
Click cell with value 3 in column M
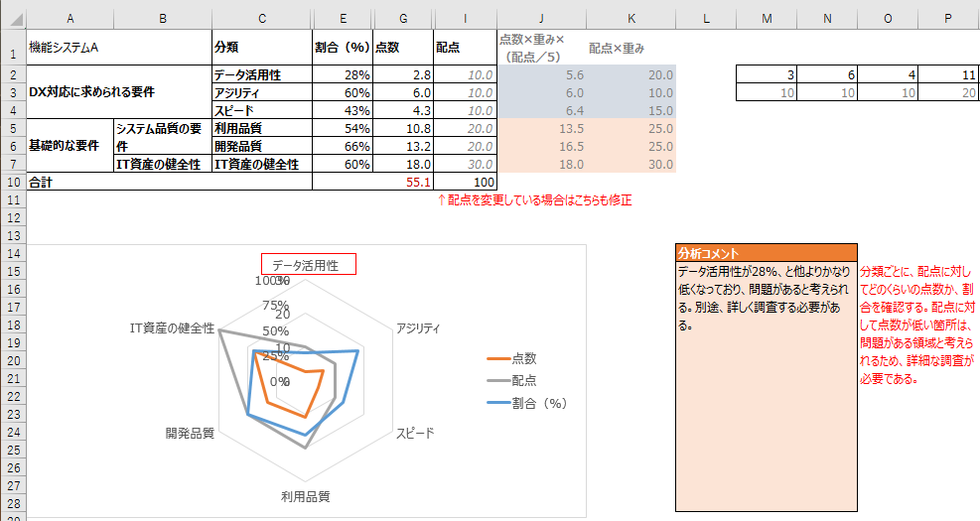point(767,75)
